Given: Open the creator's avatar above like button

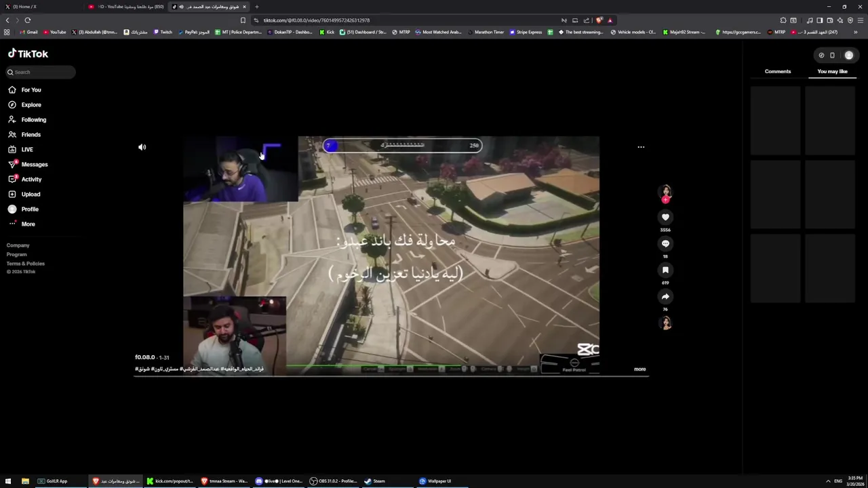Looking at the screenshot, I should (666, 192).
